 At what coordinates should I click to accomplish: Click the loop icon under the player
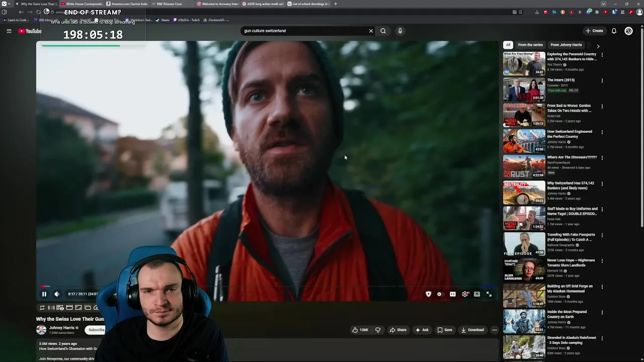(42, 308)
